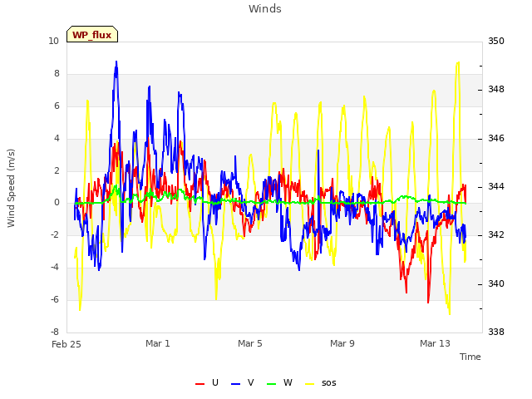Click the -2 left y-axis label
This screenshot has width=532, height=399.
[x=55, y=234]
